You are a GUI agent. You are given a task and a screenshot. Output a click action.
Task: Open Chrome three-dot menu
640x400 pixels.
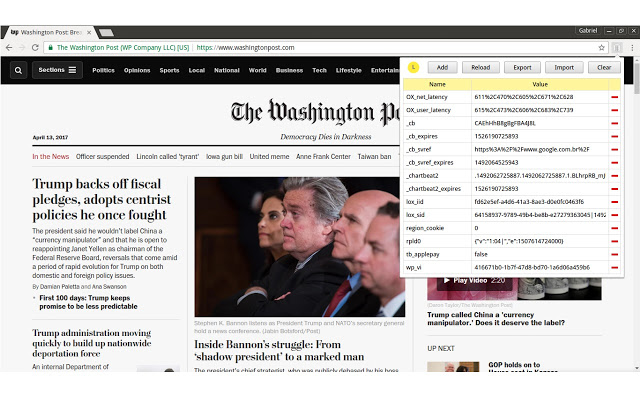(x=632, y=48)
